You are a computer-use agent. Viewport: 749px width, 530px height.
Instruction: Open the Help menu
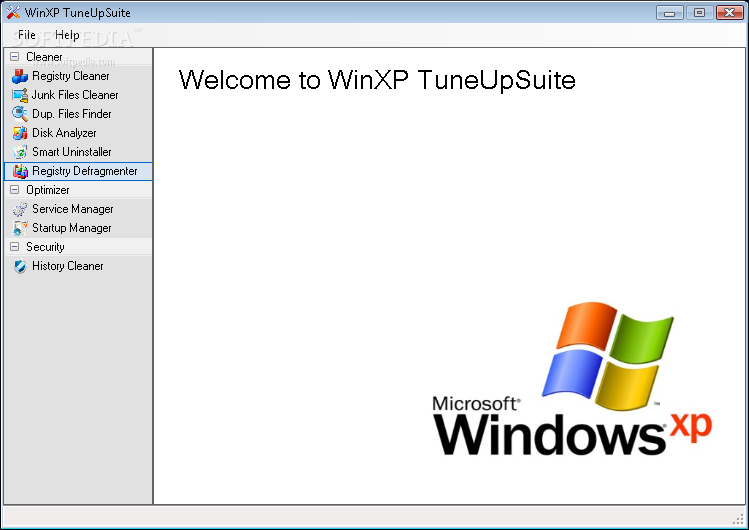(67, 35)
